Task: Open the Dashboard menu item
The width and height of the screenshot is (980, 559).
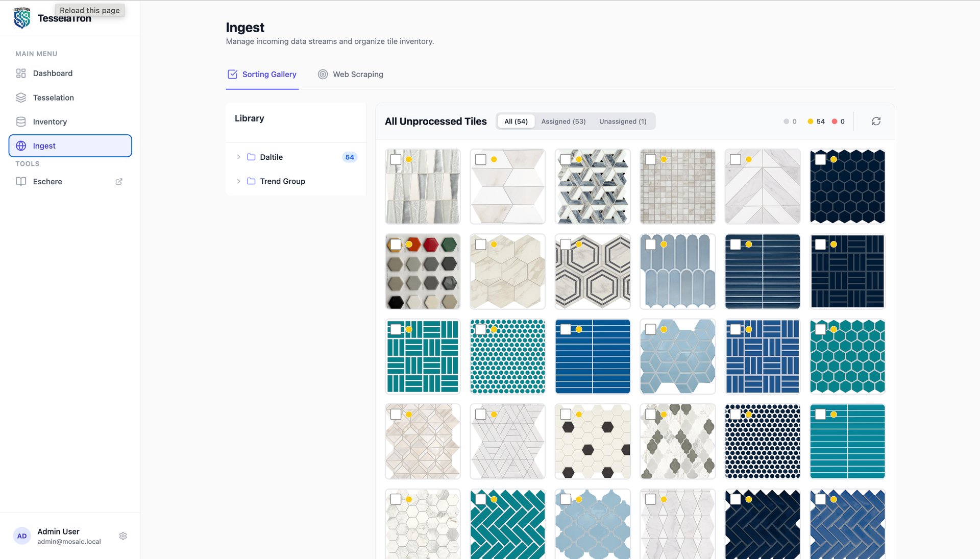Action: [x=70, y=74]
